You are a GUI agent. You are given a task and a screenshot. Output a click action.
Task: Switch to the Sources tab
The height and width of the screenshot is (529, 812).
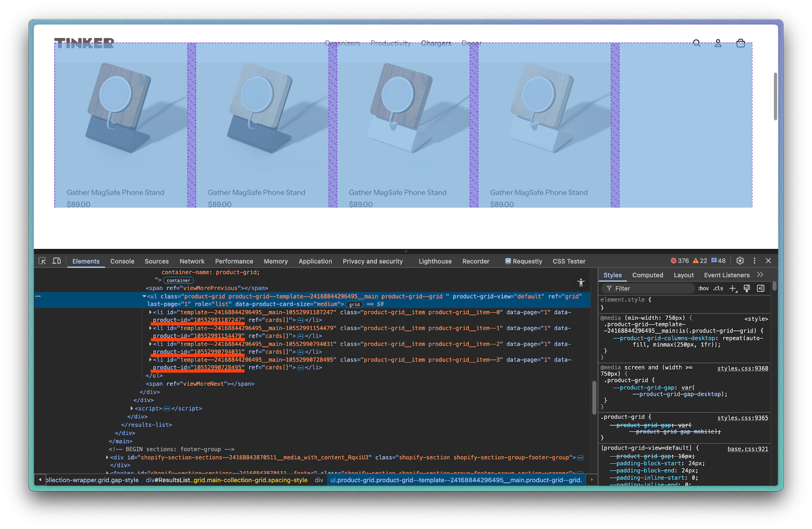click(x=157, y=261)
